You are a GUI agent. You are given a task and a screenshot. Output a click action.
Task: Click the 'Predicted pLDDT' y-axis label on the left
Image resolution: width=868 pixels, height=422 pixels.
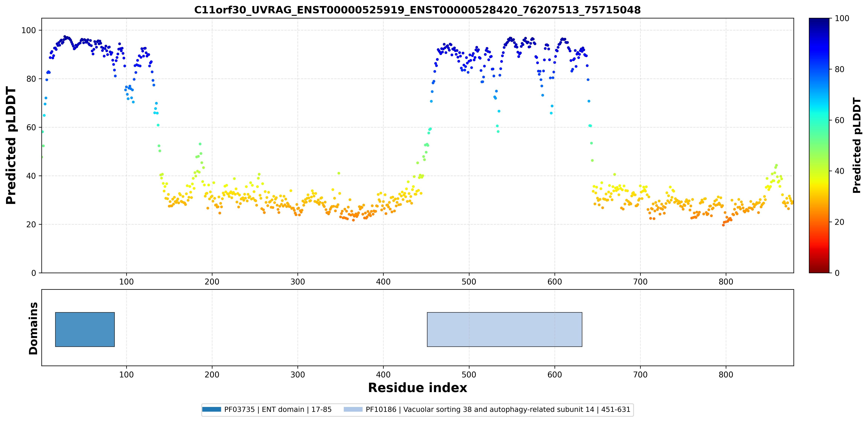tap(11, 145)
